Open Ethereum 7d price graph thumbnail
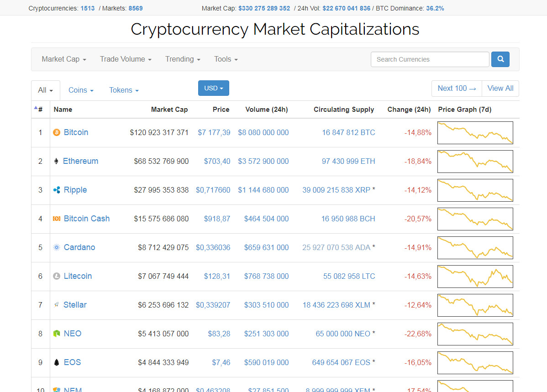 click(x=475, y=162)
